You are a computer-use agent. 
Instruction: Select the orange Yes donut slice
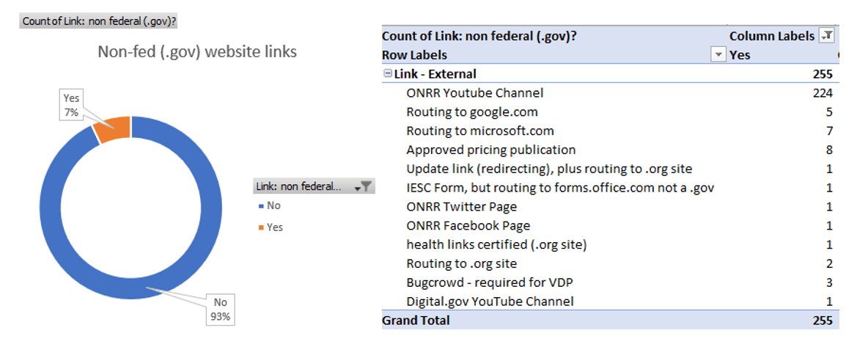[114, 129]
